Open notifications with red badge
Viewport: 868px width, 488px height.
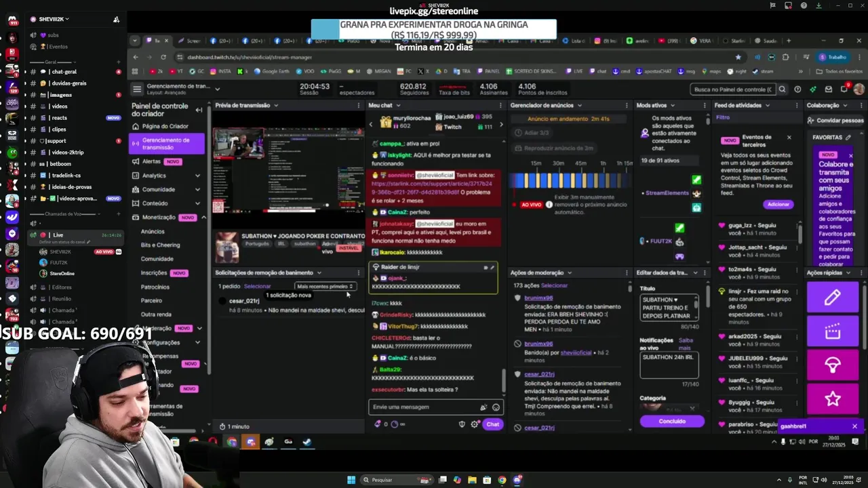point(844,89)
